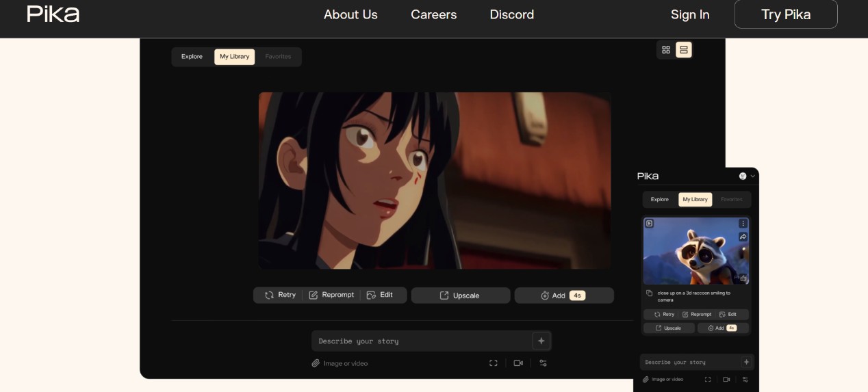Viewport: 868px width, 392px height.
Task: Switch to grid view layout
Action: [x=666, y=50]
